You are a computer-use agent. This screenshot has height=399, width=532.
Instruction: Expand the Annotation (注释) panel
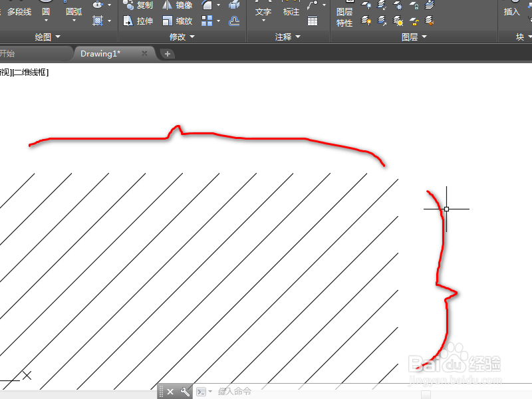coord(288,37)
